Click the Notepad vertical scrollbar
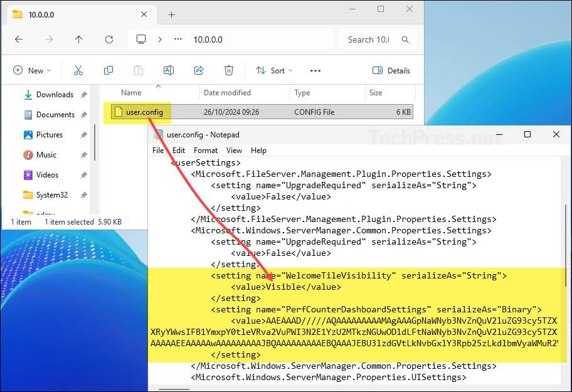 [566, 238]
